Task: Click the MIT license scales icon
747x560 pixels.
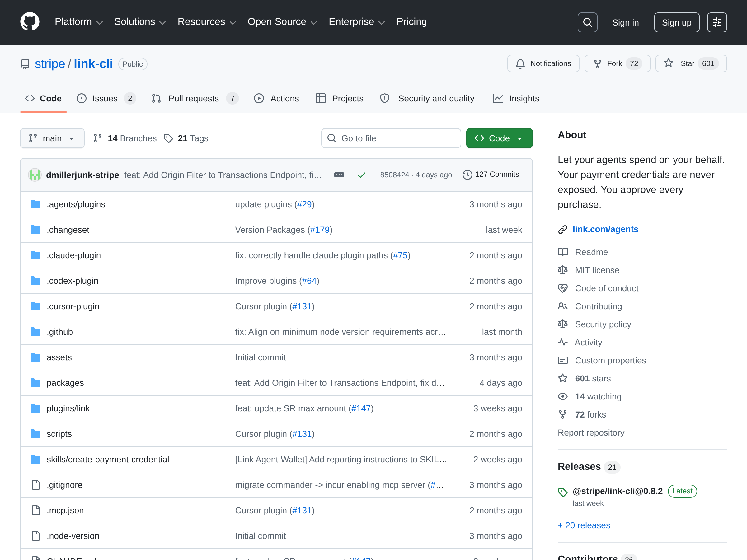Action: point(563,270)
